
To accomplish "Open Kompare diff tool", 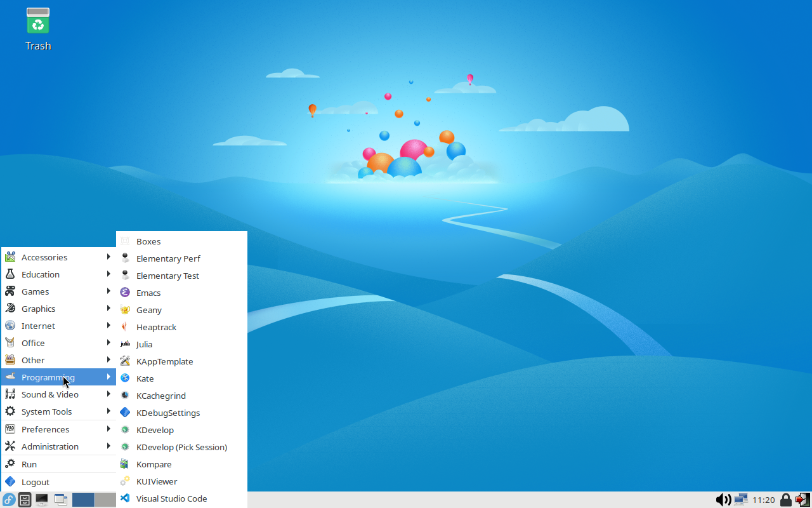I will 181,464.
